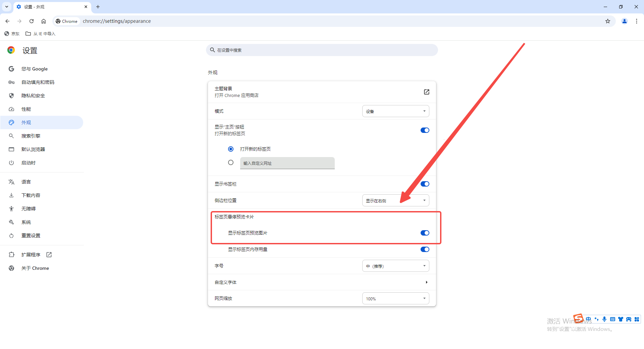Click the 输入自定义网址 text field
This screenshot has height=349, width=644.
(x=287, y=163)
